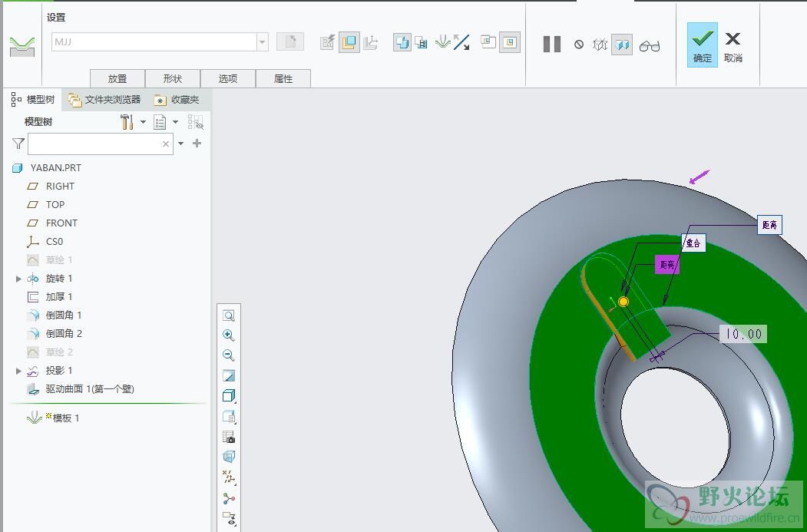This screenshot has height=532, width=807.
Task: Toggle the perspective view icon
Action: [x=229, y=457]
